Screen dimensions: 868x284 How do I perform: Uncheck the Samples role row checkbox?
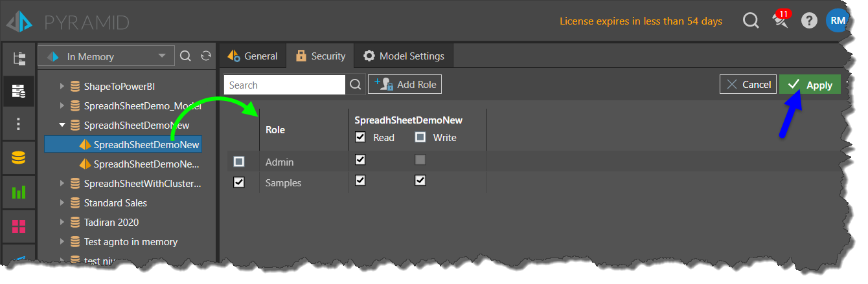[x=239, y=182]
